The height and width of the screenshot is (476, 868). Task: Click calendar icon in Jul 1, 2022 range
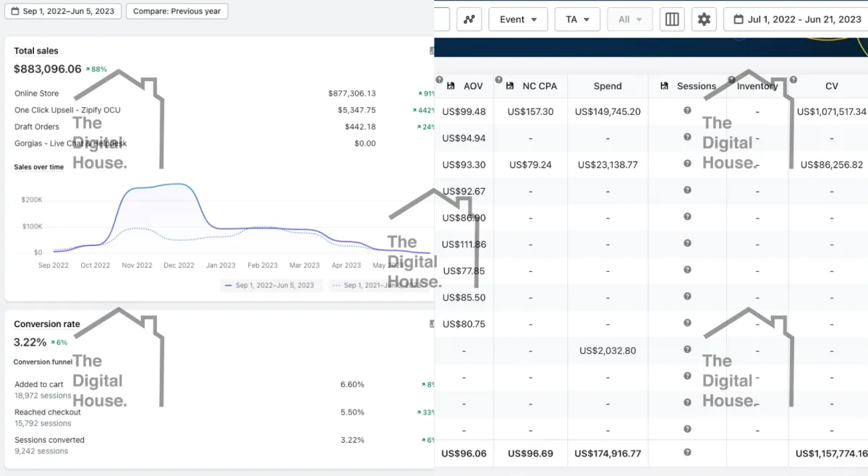tap(739, 20)
